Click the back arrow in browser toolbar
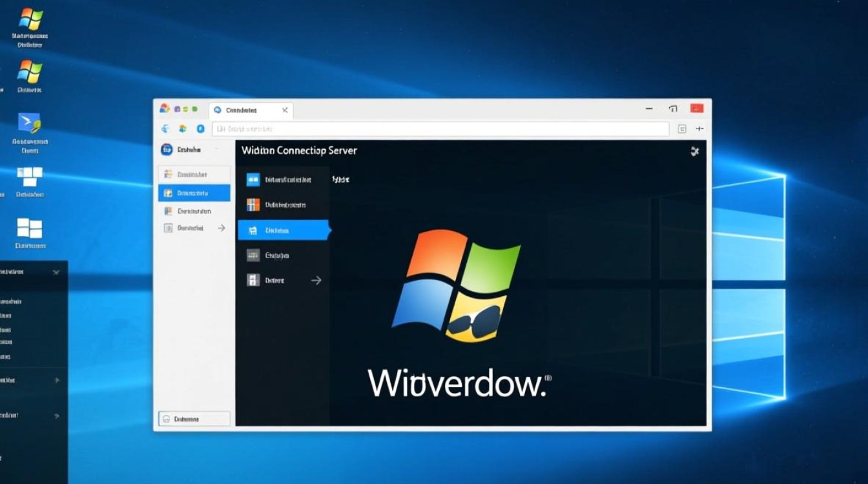The height and width of the screenshot is (484, 868). [x=165, y=128]
